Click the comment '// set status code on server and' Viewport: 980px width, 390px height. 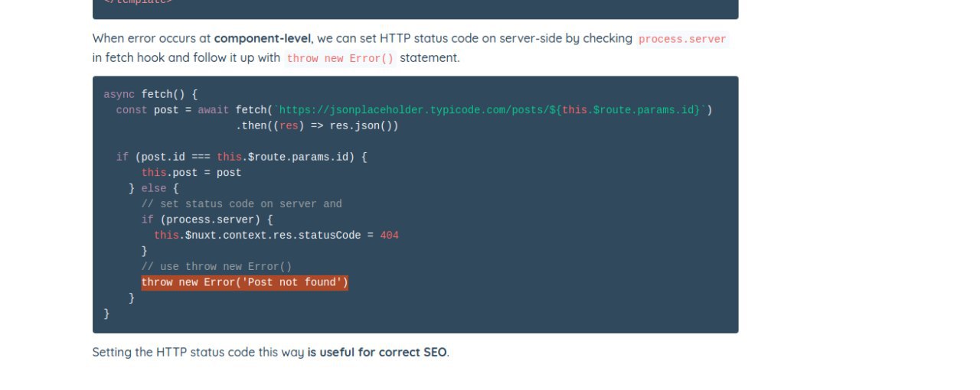click(x=242, y=204)
